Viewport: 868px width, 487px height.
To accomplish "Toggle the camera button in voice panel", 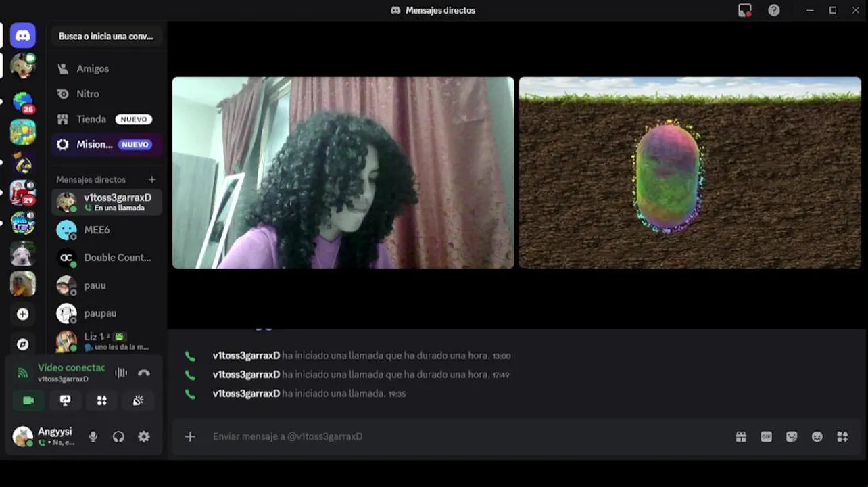I will (28, 400).
